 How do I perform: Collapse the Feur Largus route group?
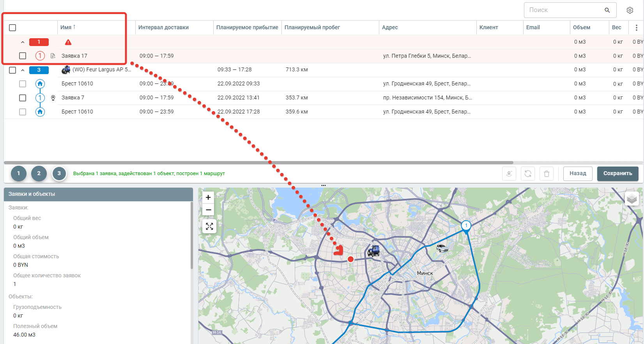(x=23, y=70)
